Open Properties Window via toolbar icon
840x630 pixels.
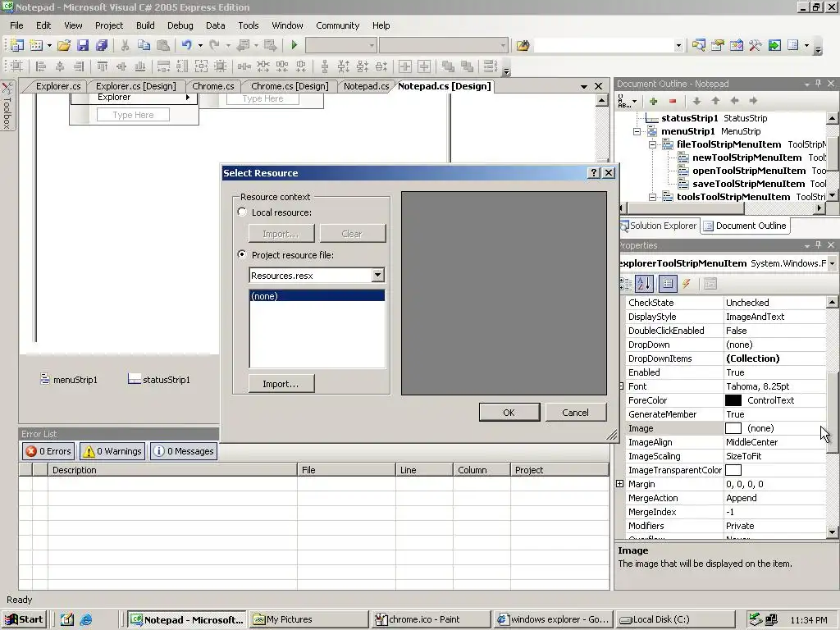point(717,46)
